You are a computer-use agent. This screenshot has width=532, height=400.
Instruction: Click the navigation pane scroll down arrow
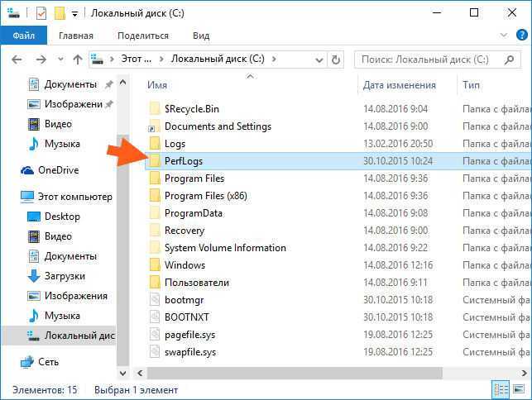click(122, 374)
